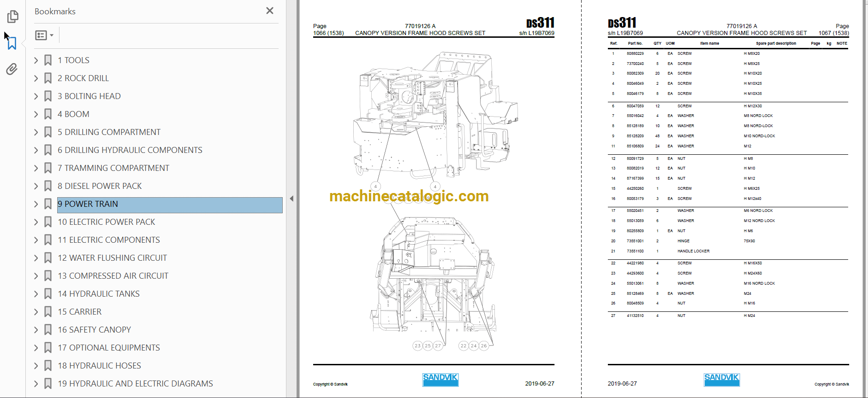The image size is (868, 398).
Task: Go to 1 TOOLS bookmark
Action: pyautogui.click(x=73, y=60)
